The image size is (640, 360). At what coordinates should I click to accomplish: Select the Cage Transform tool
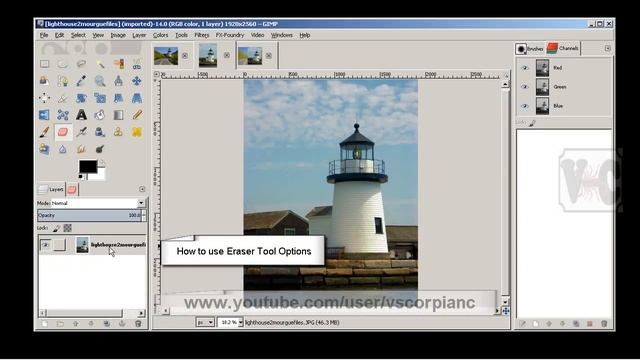point(63,115)
